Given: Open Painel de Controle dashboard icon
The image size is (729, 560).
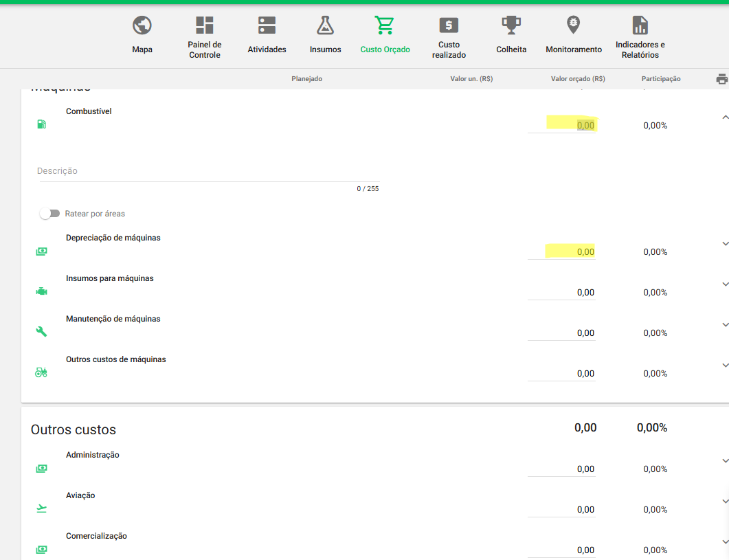Looking at the screenshot, I should pyautogui.click(x=205, y=26).
